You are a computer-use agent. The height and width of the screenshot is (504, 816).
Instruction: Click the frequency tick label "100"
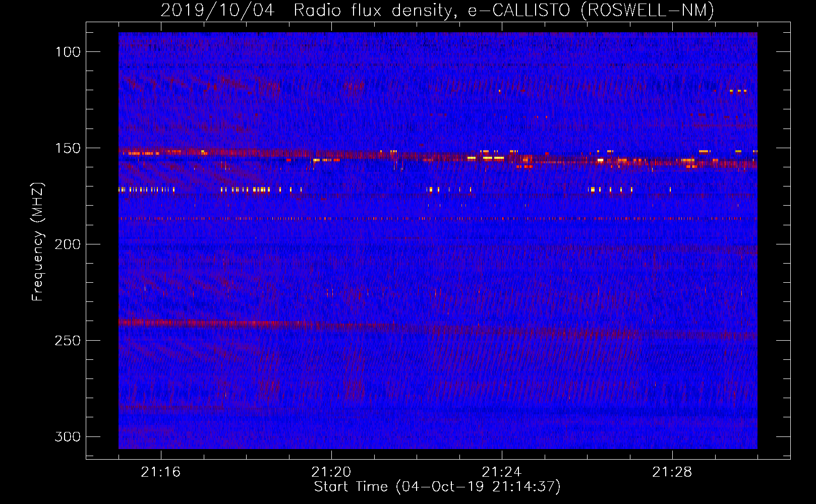(68, 52)
